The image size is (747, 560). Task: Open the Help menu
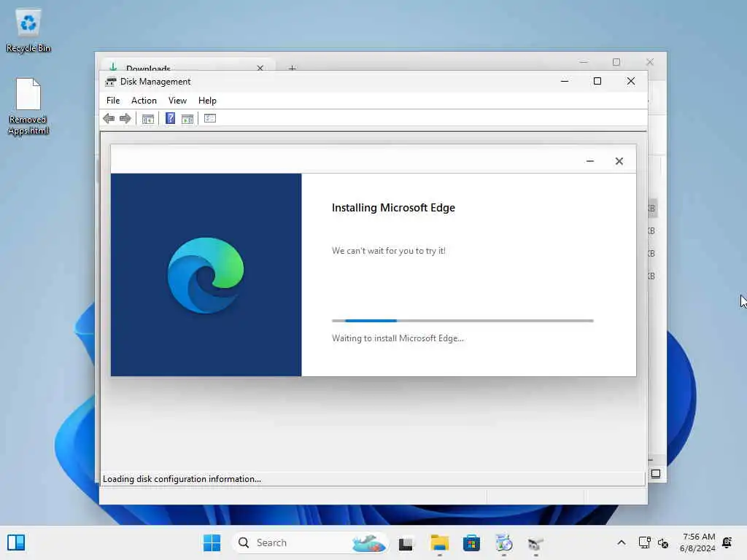[207, 101]
